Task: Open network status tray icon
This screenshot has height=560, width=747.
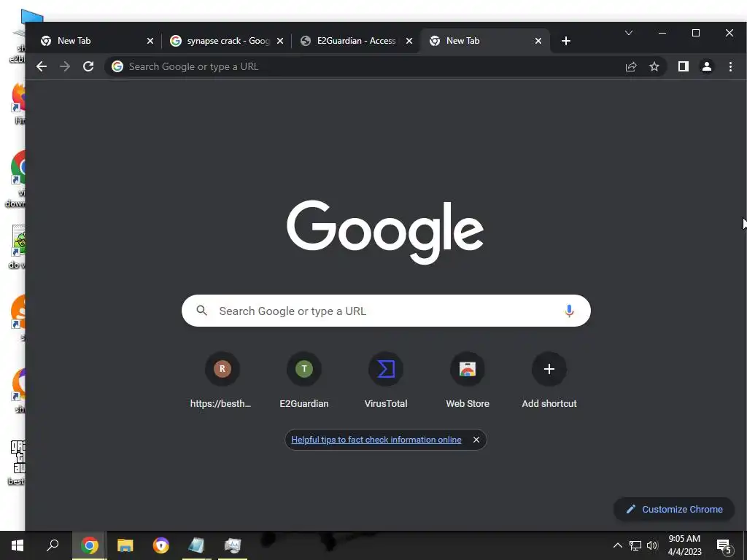Action: click(635, 545)
